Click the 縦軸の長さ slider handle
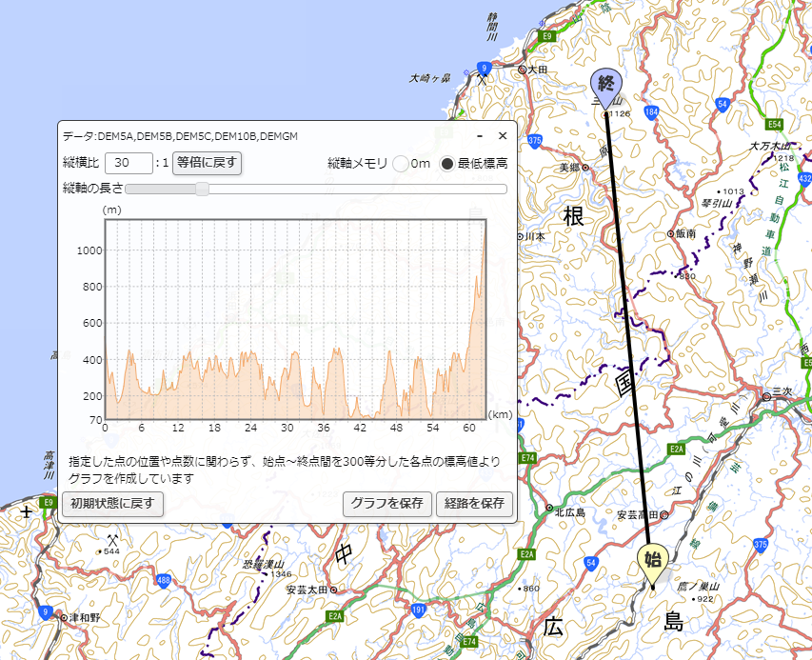Viewport: 812px width, 660px height. [202, 189]
